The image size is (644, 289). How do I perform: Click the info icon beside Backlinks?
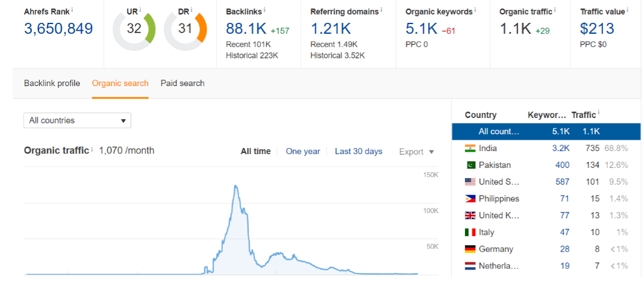pyautogui.click(x=264, y=10)
